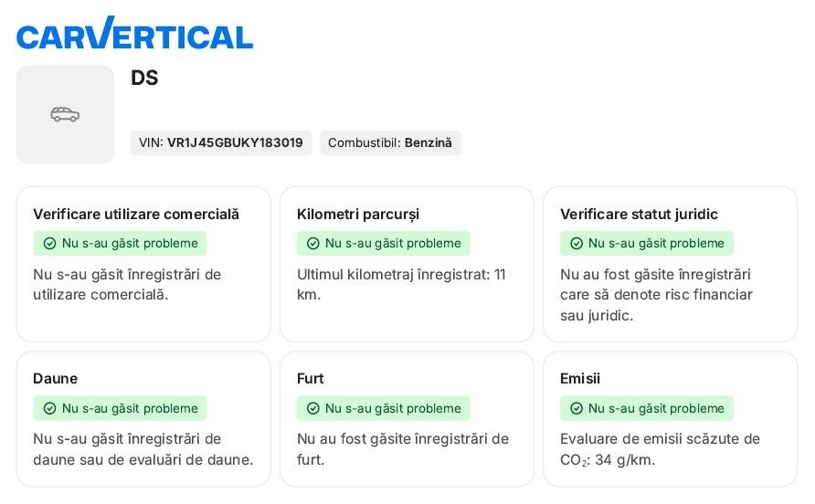Click the Furt section heading
815x504 pixels.
311,378
